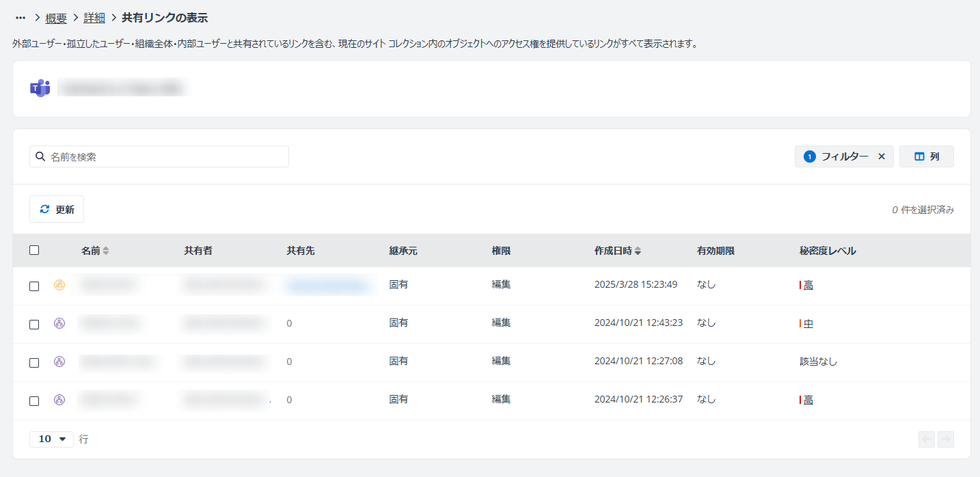The image size is (980, 477).
Task: Click the date 2024/10/21 12:43:23
Action: [x=638, y=323]
